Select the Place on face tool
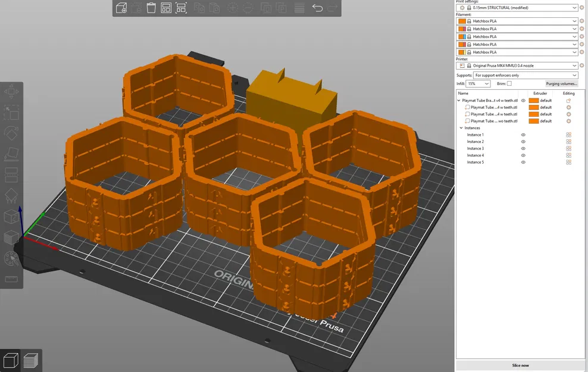 point(11,154)
